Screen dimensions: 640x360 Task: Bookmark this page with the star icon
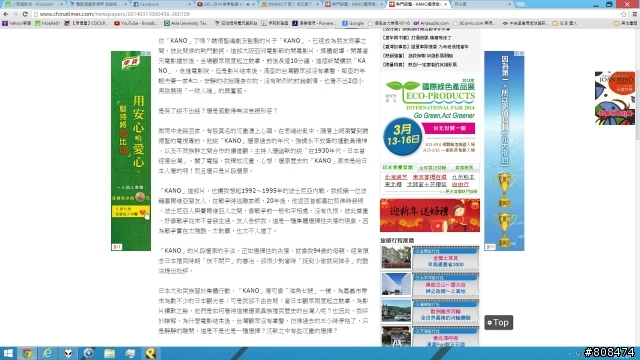[x=624, y=14]
